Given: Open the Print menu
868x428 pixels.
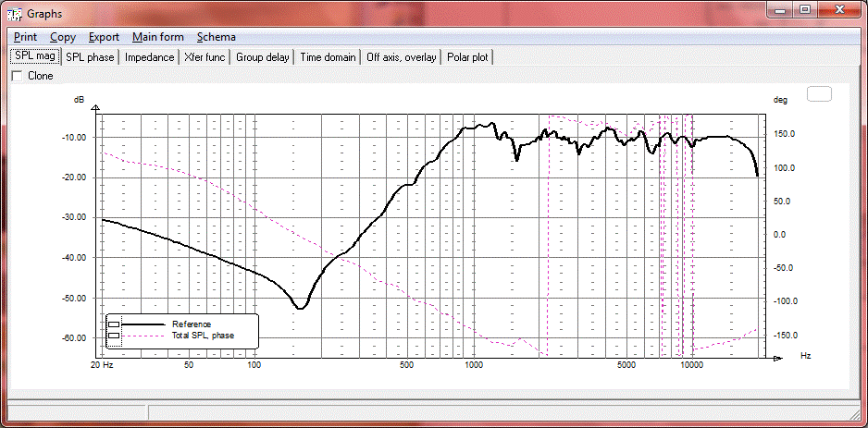Looking at the screenshot, I should (x=26, y=37).
